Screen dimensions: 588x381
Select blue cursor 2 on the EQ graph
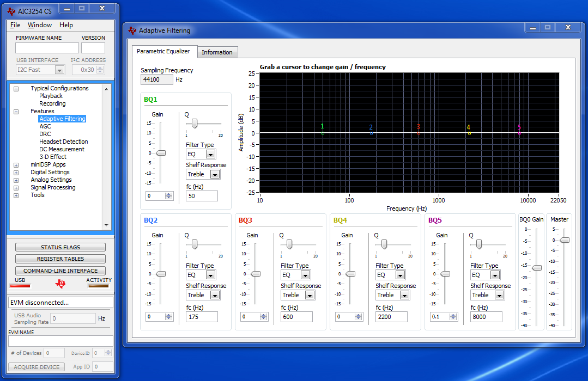[x=371, y=133]
